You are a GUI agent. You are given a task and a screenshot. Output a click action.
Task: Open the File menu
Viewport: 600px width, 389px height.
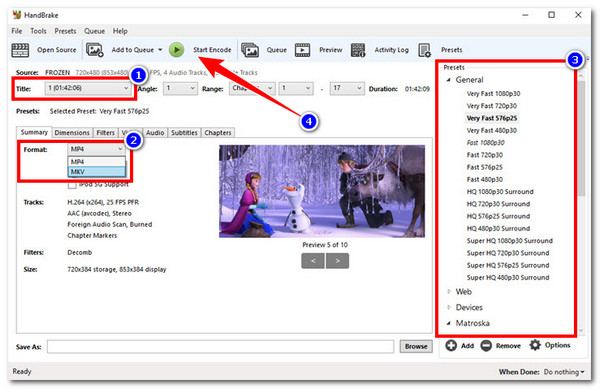[17, 31]
